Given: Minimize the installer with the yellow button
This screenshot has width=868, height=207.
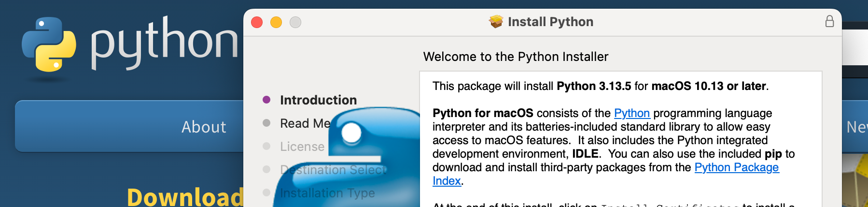Looking at the screenshot, I should [x=276, y=22].
